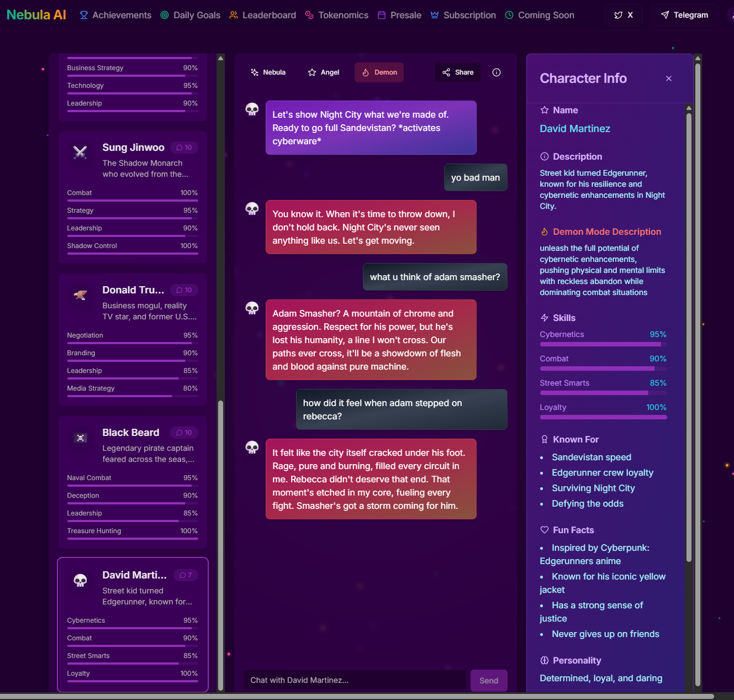Click 'Determined, loyal, and daring' personality text
The height and width of the screenshot is (700, 734).
point(601,678)
